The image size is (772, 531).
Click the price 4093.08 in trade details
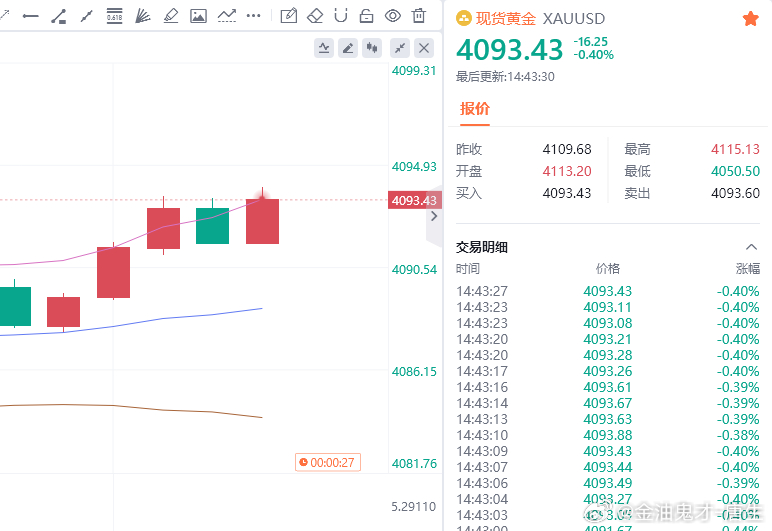608,323
